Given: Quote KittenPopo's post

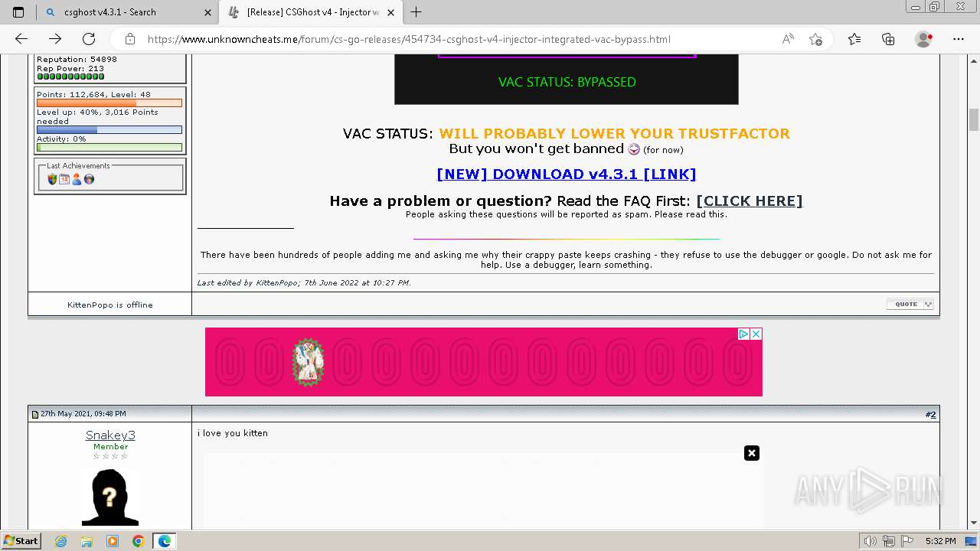Looking at the screenshot, I should tap(910, 304).
